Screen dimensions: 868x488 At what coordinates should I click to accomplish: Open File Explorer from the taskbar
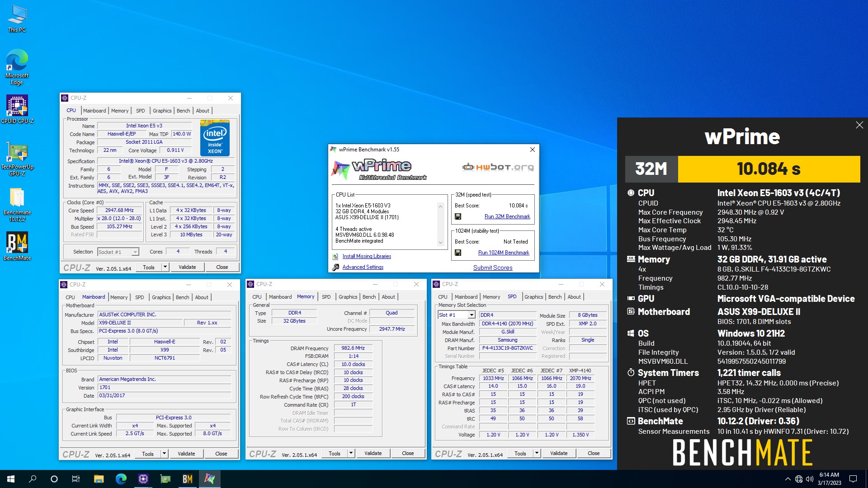(99, 479)
